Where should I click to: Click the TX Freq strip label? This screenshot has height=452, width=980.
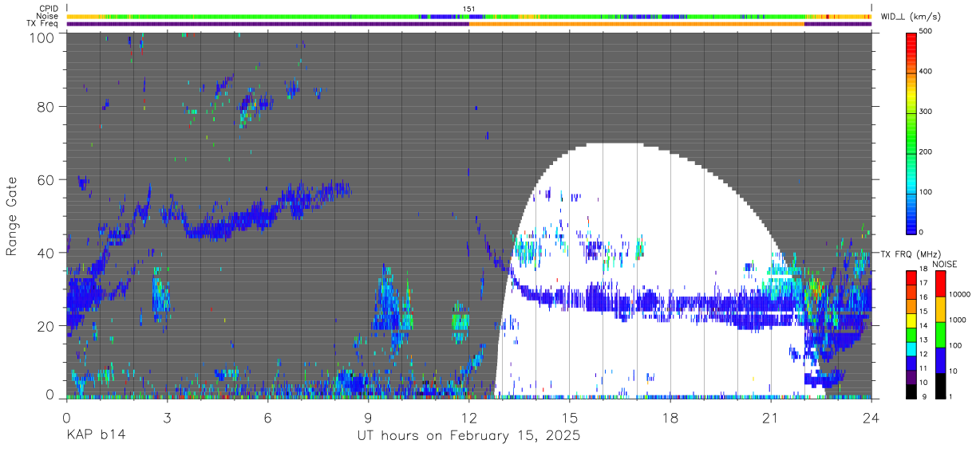point(43,23)
